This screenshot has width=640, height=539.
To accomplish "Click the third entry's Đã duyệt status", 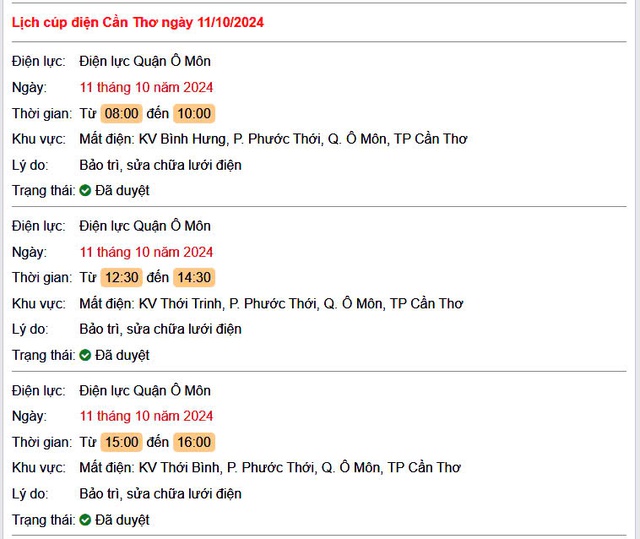I will 122,520.
